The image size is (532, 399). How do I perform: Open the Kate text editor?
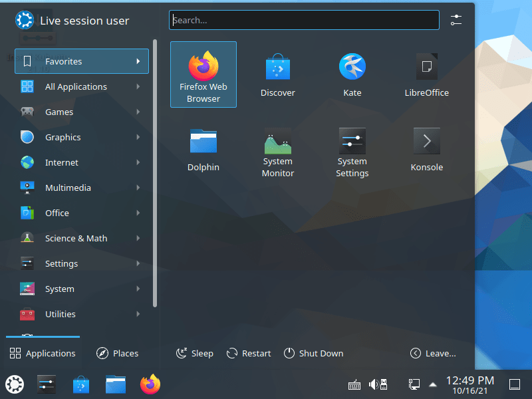tap(352, 74)
